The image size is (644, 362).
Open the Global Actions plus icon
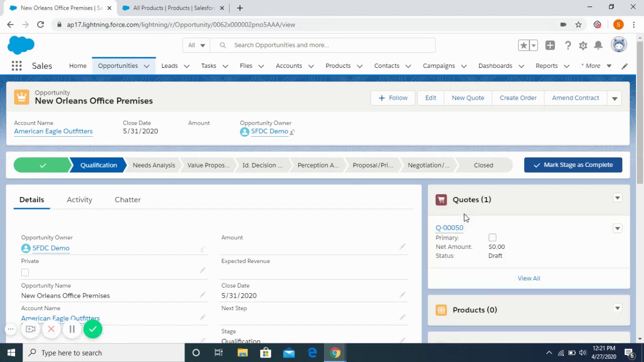point(550,45)
